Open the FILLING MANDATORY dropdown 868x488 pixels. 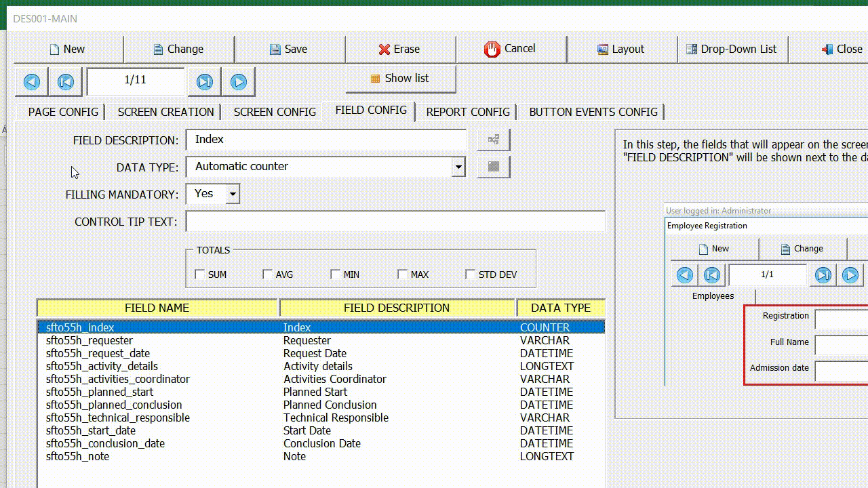click(233, 194)
